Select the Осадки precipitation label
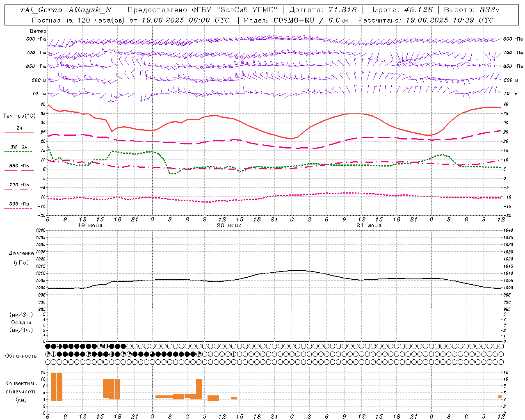The height and width of the screenshot is (420, 525). pyautogui.click(x=21, y=322)
